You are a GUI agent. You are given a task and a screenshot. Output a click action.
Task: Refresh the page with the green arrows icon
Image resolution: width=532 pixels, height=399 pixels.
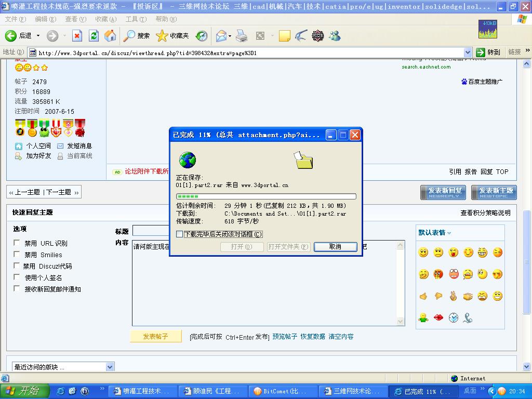94,36
